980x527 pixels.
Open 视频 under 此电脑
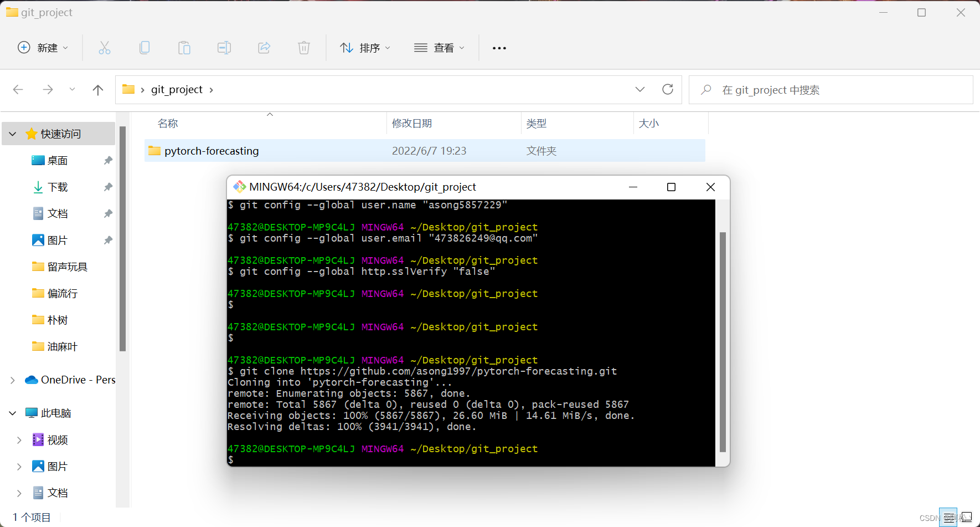[x=50, y=440]
